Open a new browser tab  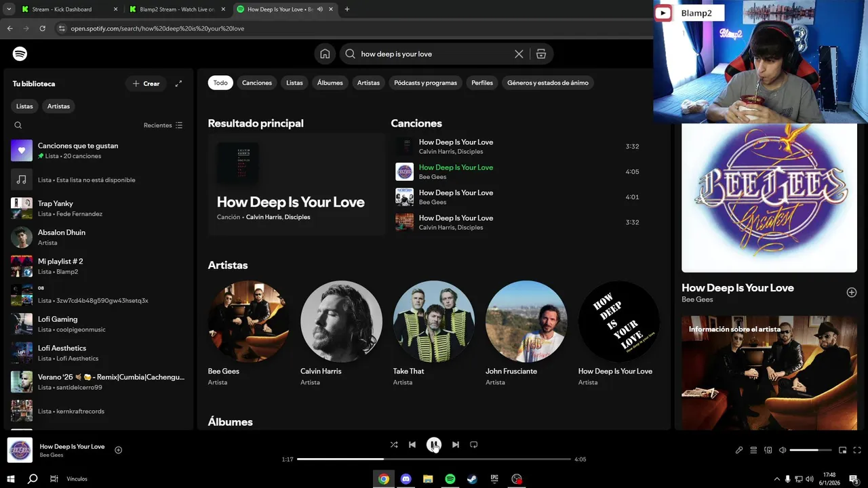(347, 9)
